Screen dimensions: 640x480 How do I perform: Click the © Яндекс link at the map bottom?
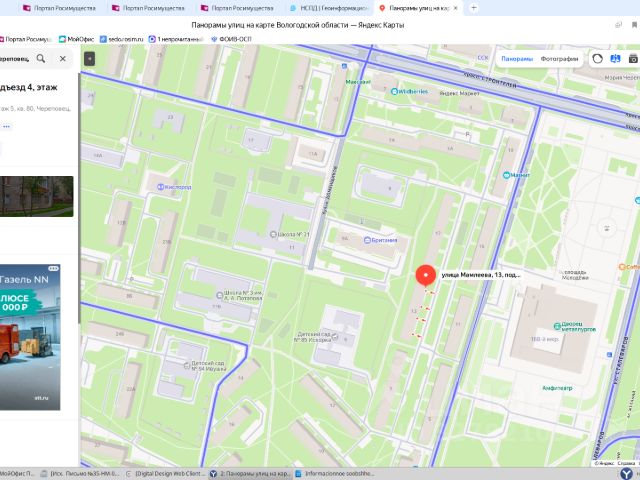click(x=604, y=464)
